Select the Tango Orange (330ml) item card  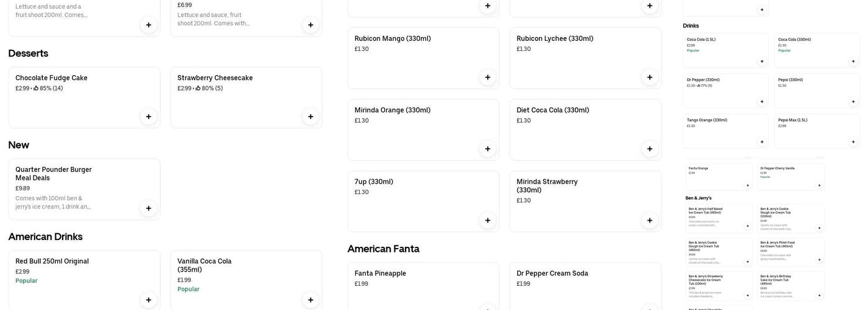pos(725,131)
